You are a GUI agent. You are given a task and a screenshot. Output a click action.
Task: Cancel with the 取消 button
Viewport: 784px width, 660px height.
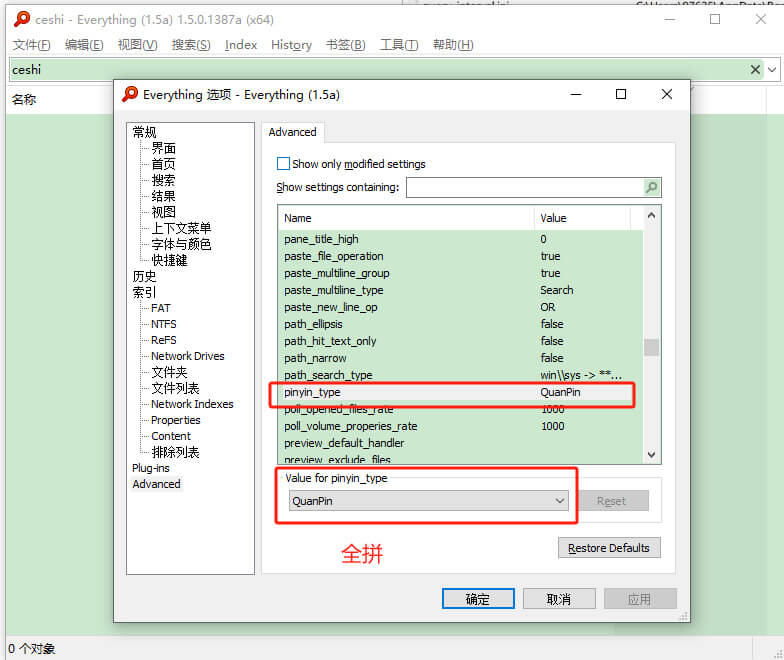[x=559, y=598]
